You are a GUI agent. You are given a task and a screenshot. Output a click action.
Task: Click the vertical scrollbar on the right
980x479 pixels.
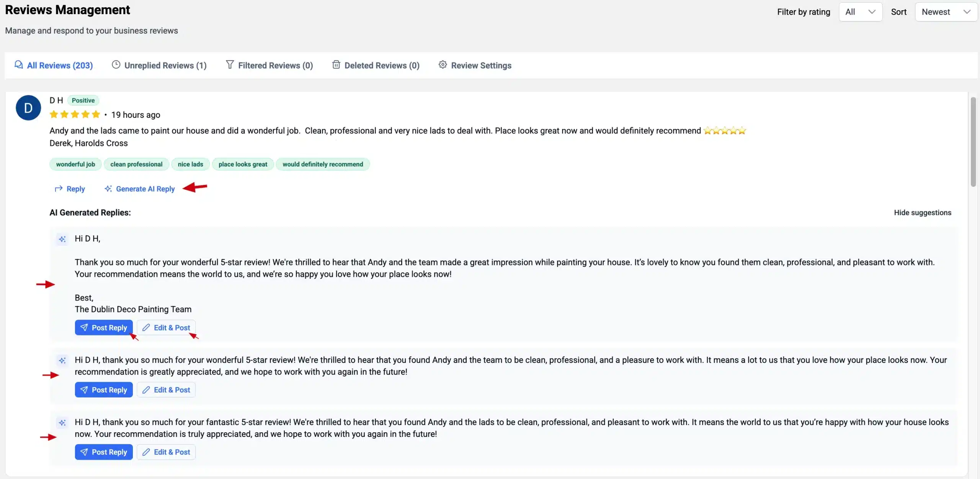tap(973, 142)
